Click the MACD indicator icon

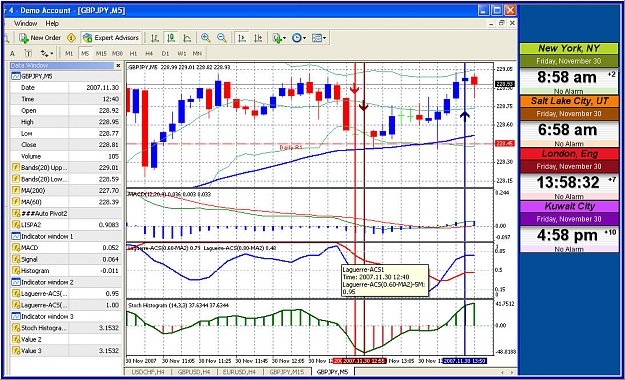click(16, 248)
